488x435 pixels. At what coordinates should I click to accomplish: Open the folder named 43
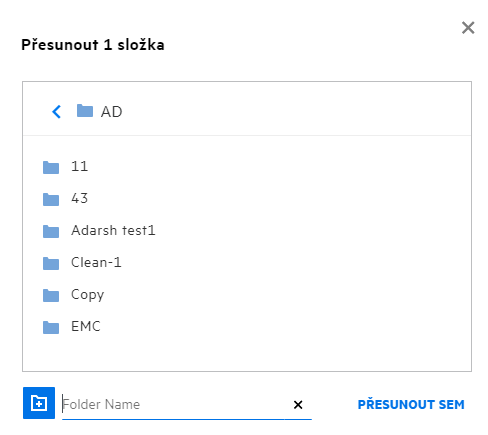pos(79,198)
